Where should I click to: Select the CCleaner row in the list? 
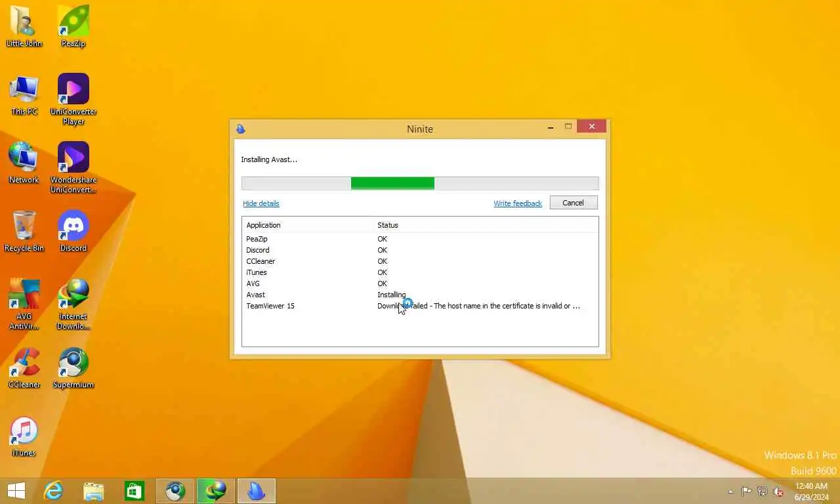pos(420,261)
